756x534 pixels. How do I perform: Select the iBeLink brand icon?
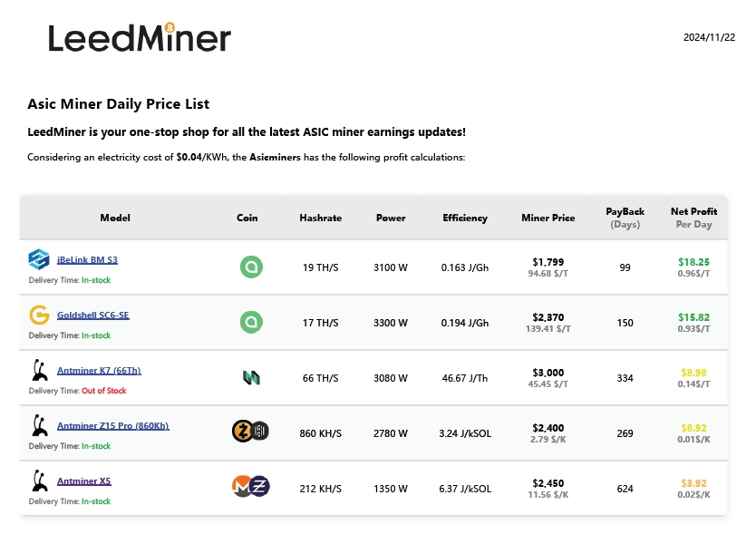pos(37,259)
